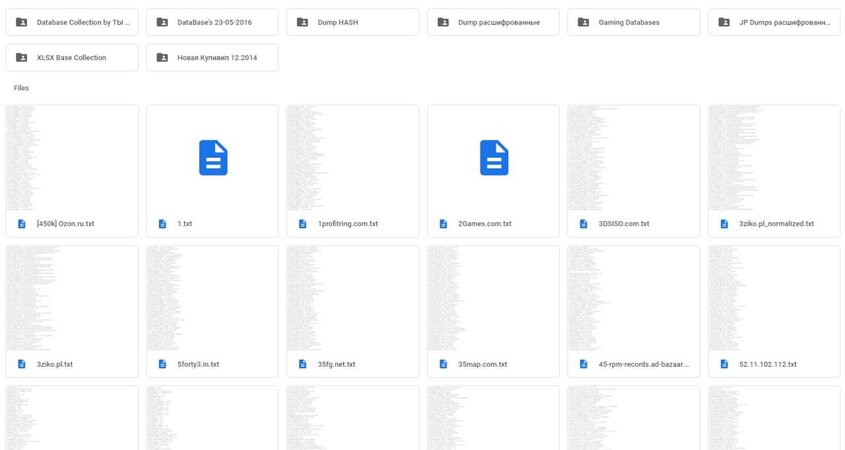Open the Dump расшифрованные folder name

(x=499, y=22)
